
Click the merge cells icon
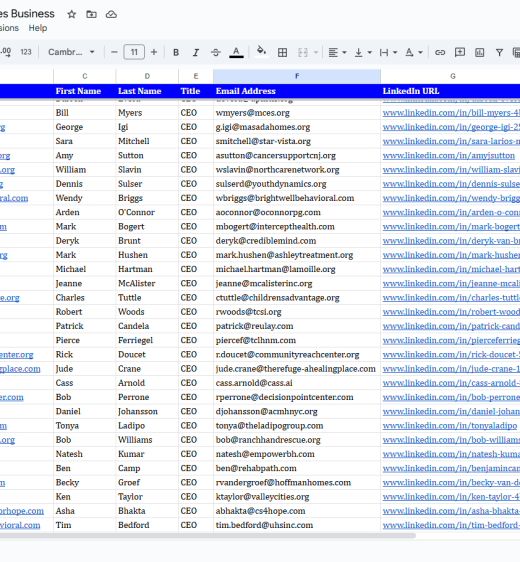(x=303, y=53)
